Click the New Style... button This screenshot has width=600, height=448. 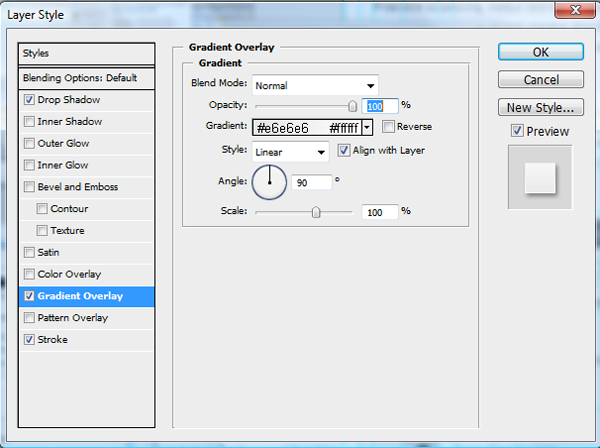[x=541, y=108]
